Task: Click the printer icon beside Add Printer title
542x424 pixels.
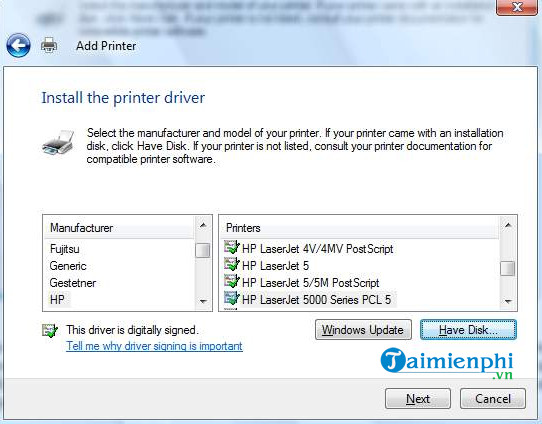Action: point(49,45)
